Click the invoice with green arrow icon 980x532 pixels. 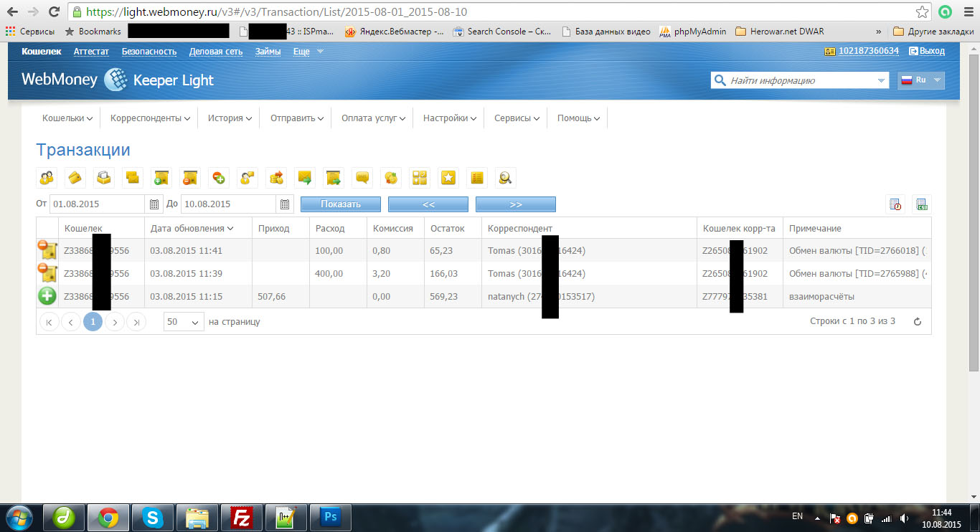334,178
